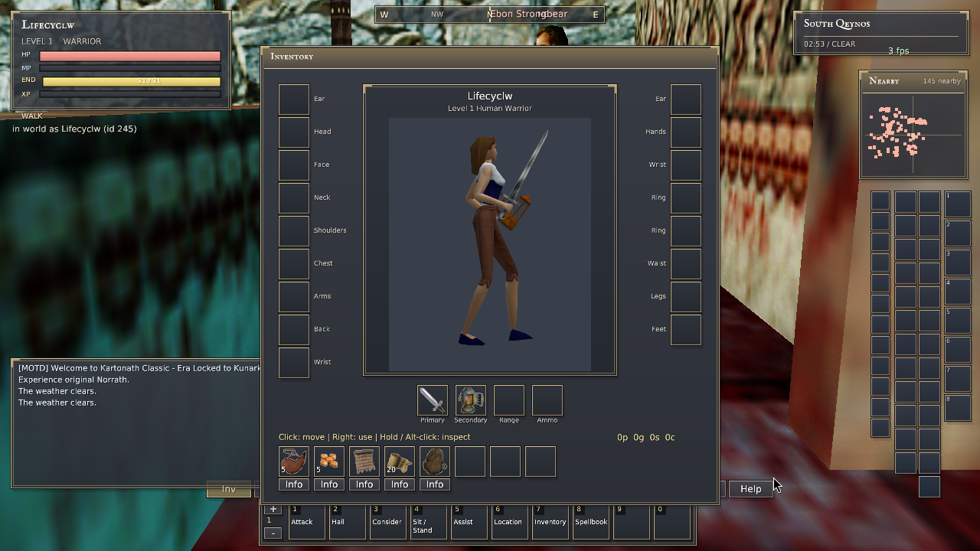This screenshot has width=980, height=551.
Task: Click the Consider hotbar button
Action: [x=387, y=521]
